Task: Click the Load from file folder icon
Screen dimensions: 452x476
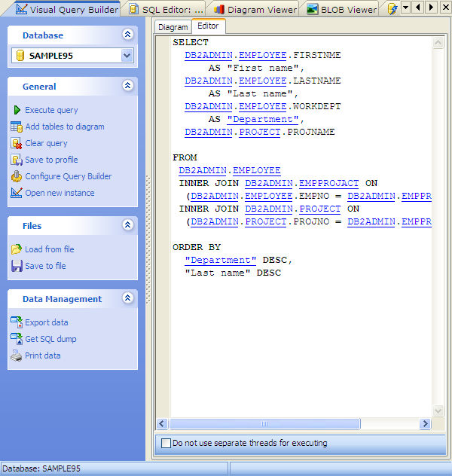Action: click(x=17, y=249)
